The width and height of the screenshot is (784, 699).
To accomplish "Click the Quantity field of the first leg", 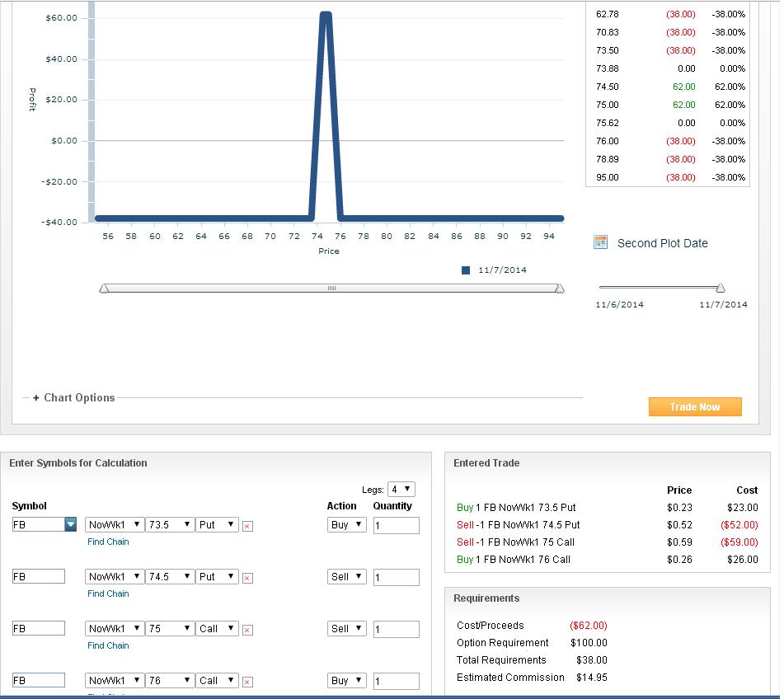I will (396, 525).
